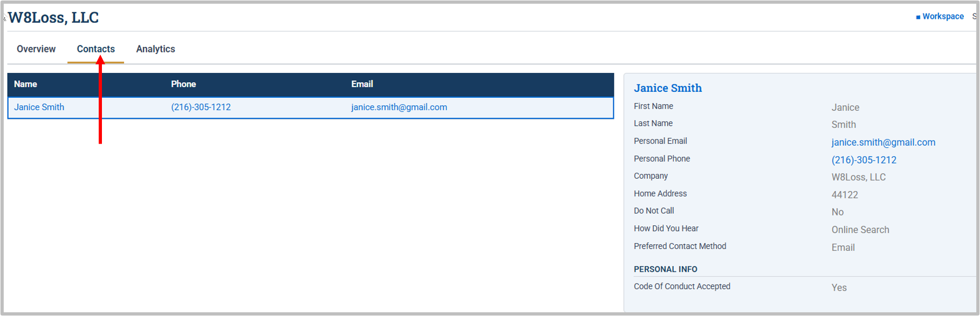Click the Company value W8Loss, LLC
This screenshot has width=980, height=316.
[x=858, y=177]
